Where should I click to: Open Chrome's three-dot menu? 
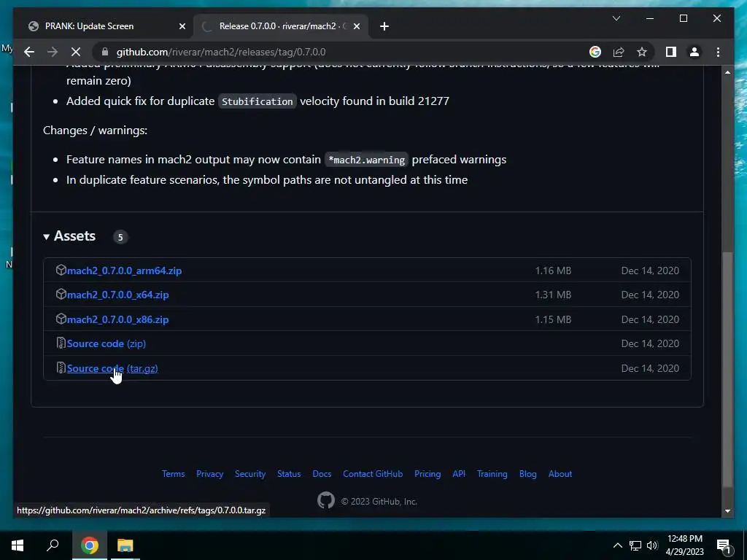718,52
